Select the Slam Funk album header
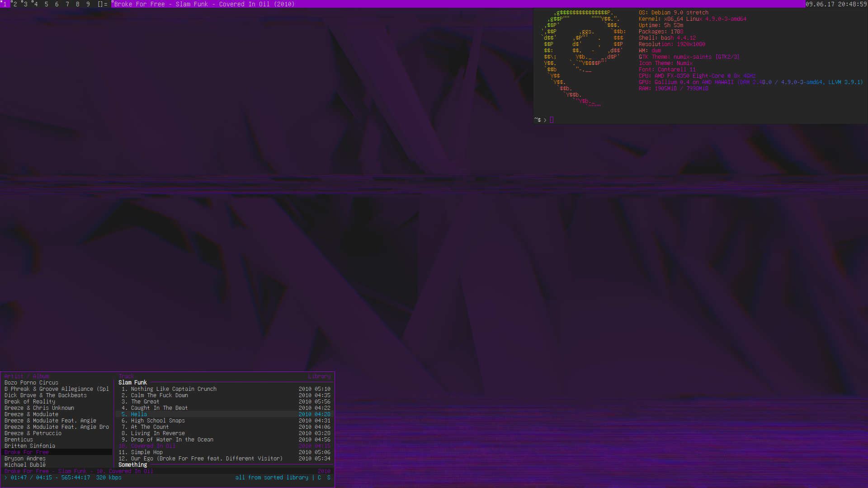The width and height of the screenshot is (868, 488). point(132,383)
